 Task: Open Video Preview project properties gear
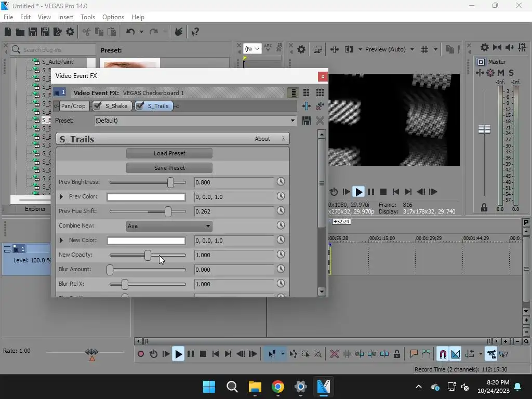pos(301,49)
